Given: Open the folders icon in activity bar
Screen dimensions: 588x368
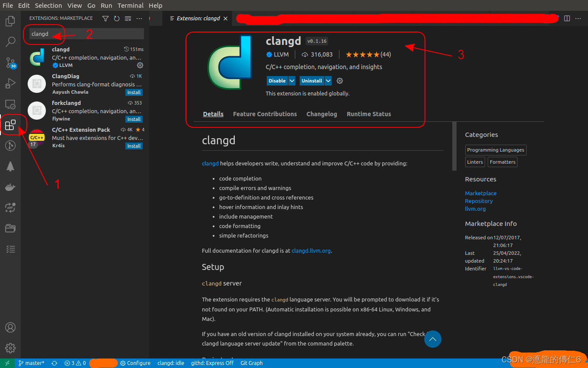Looking at the screenshot, I should pos(10,228).
